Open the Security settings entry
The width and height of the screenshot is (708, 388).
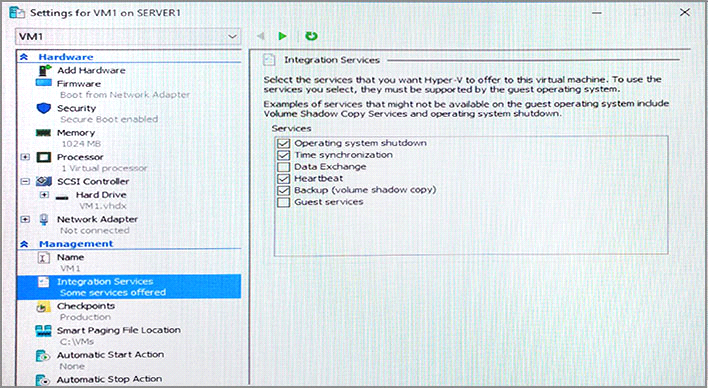(76, 108)
